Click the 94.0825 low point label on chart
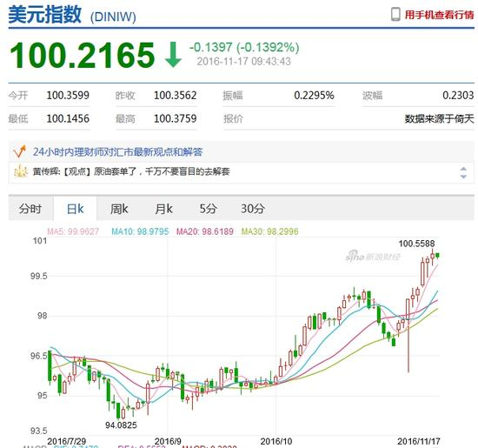Viewport: 478px width, 448px height. pyautogui.click(x=121, y=425)
